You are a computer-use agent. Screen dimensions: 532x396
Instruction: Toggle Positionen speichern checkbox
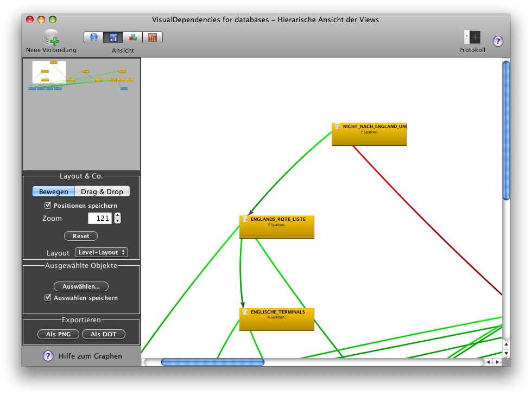pos(48,205)
